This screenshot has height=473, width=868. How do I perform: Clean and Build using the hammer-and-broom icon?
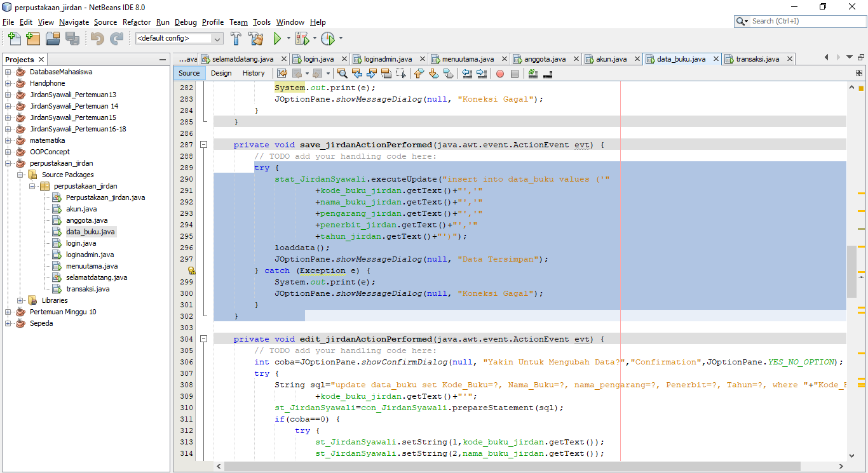255,40
